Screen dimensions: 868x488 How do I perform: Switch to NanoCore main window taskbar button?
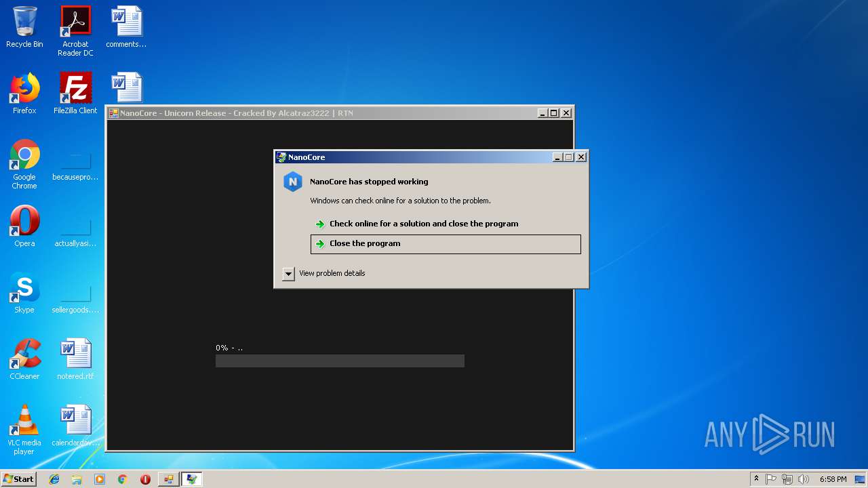click(168, 479)
